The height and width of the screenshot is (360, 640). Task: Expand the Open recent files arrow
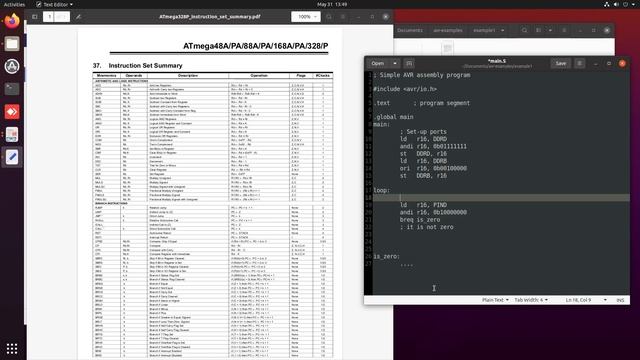point(395,63)
